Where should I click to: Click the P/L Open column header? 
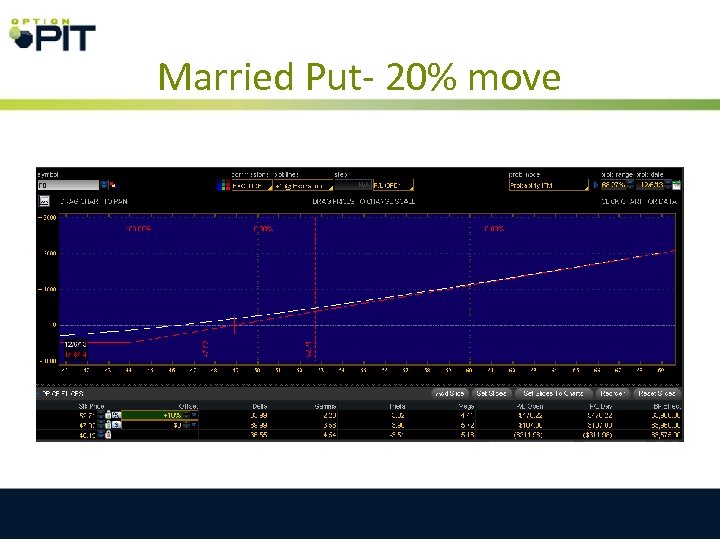[529, 406]
